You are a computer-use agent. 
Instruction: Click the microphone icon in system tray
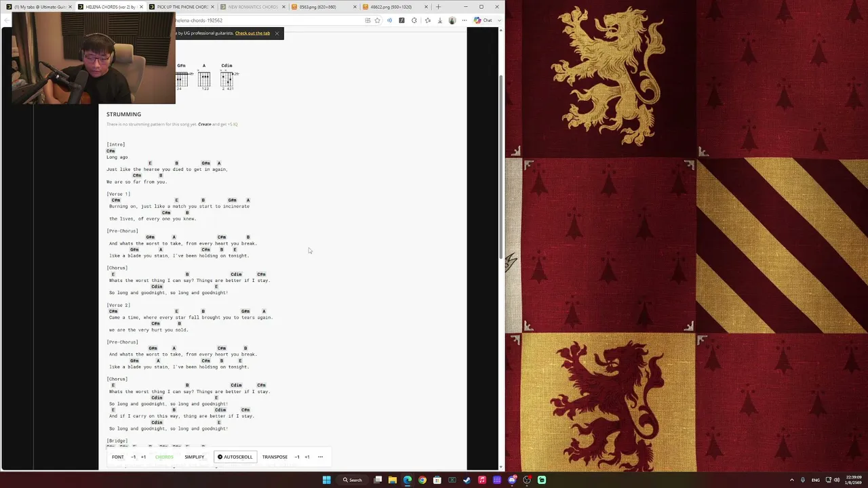click(x=803, y=480)
